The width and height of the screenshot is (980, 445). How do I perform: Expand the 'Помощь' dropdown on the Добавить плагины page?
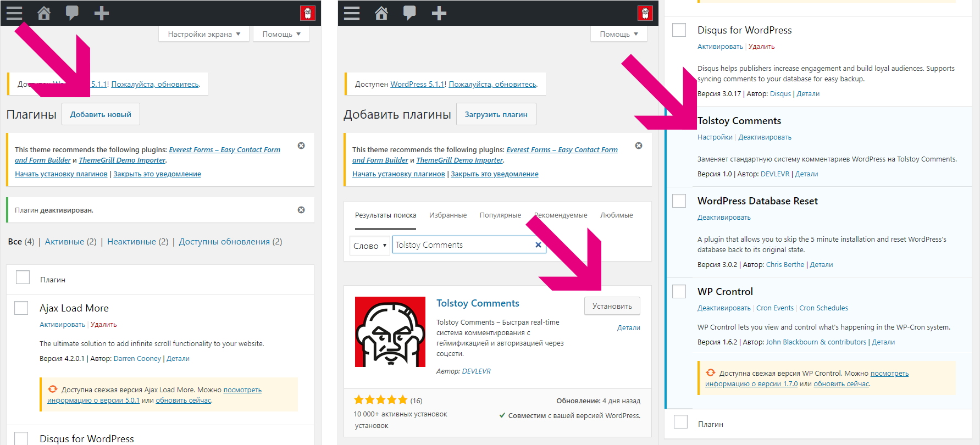[619, 34]
